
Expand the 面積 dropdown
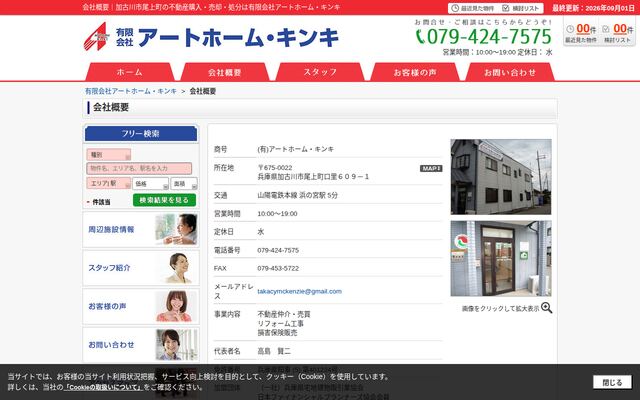click(x=184, y=184)
